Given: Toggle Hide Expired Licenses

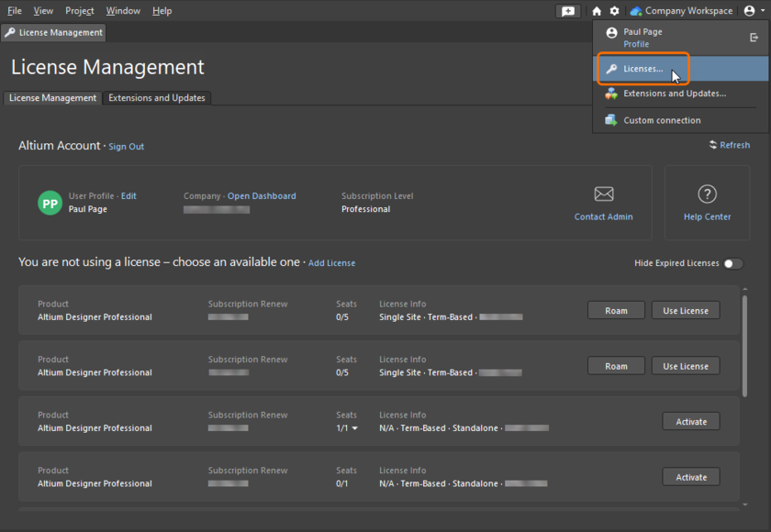Looking at the screenshot, I should [x=733, y=263].
